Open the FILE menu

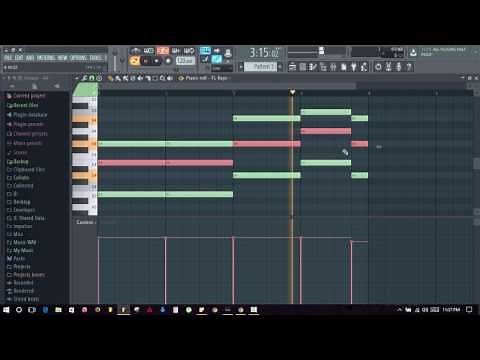pos(8,58)
